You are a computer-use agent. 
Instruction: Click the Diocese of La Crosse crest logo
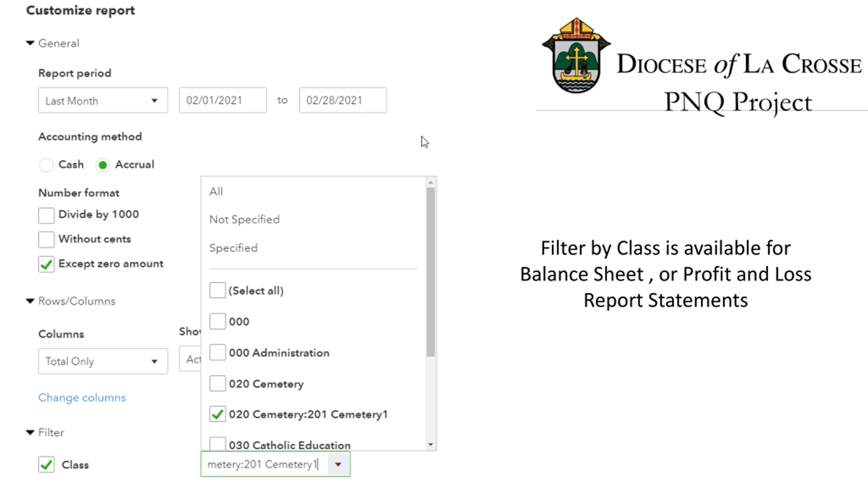(576, 55)
